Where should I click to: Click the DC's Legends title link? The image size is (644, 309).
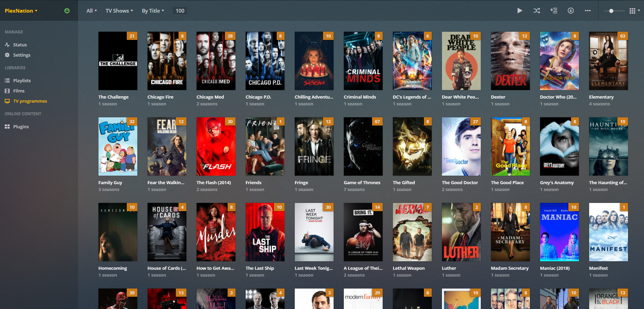[x=412, y=97]
